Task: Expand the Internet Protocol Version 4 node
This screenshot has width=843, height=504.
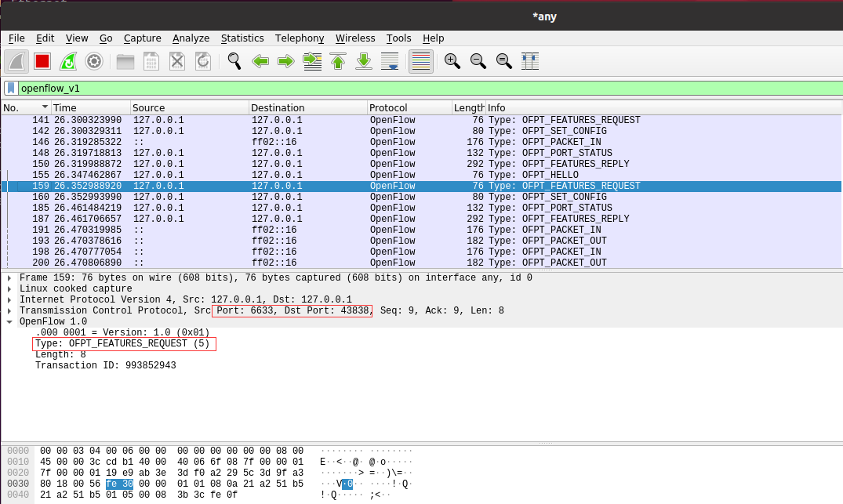Action: 9,300
